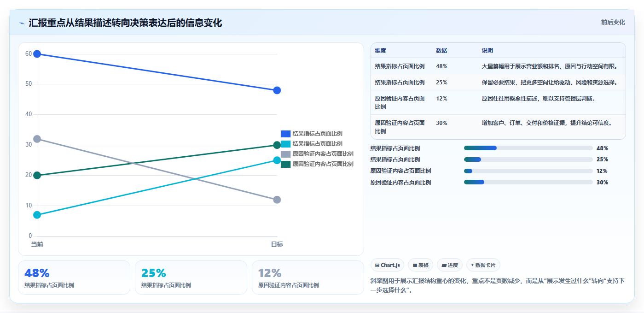Click the 30% value beside the progress bar
This screenshot has height=313, width=644.
[602, 183]
